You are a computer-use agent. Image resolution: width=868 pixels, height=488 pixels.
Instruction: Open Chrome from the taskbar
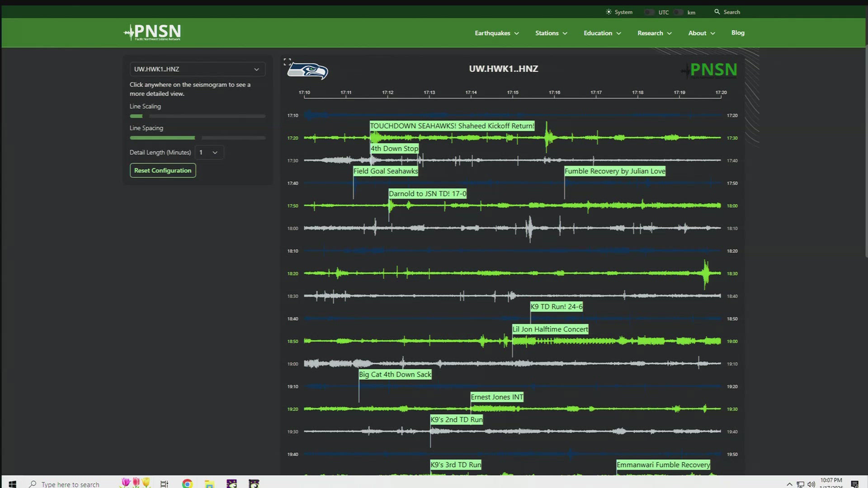pyautogui.click(x=187, y=483)
